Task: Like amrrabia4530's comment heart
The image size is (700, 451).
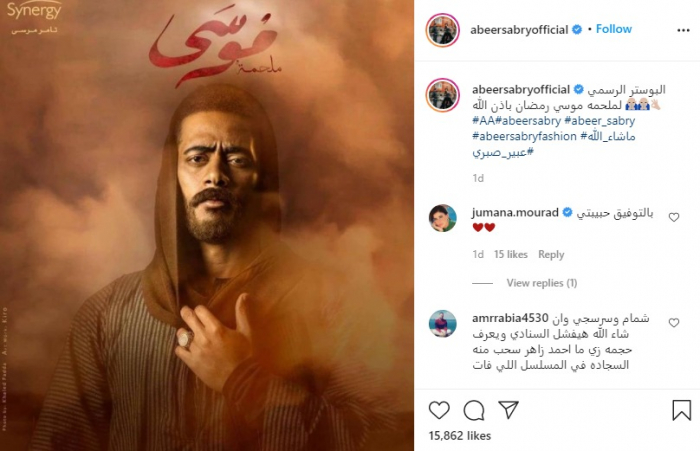Action: (x=674, y=322)
